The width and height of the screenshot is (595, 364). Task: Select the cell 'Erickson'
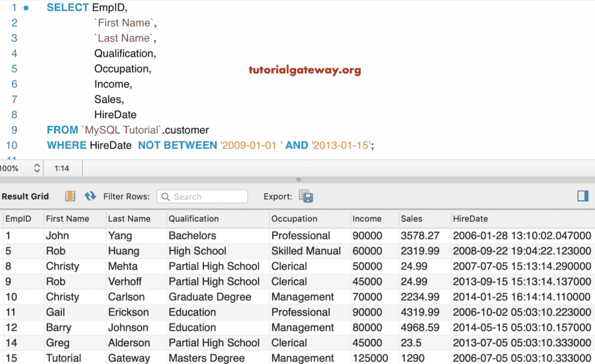coord(128,312)
